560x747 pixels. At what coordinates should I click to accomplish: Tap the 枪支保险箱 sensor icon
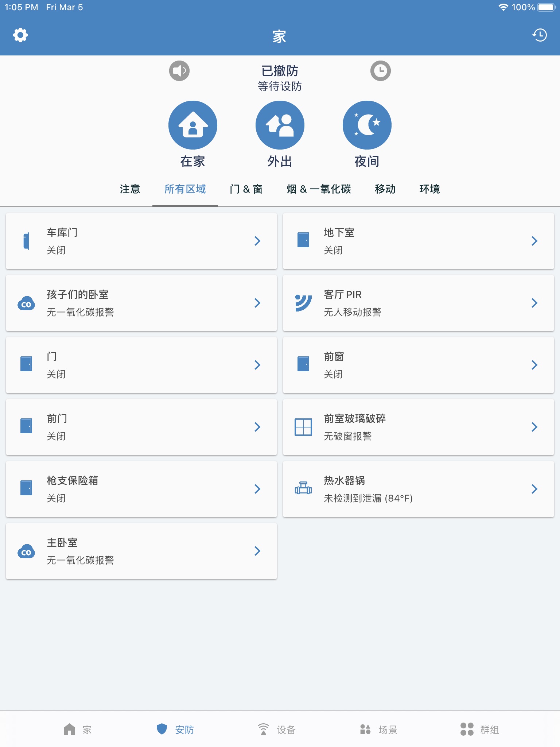[26, 488]
